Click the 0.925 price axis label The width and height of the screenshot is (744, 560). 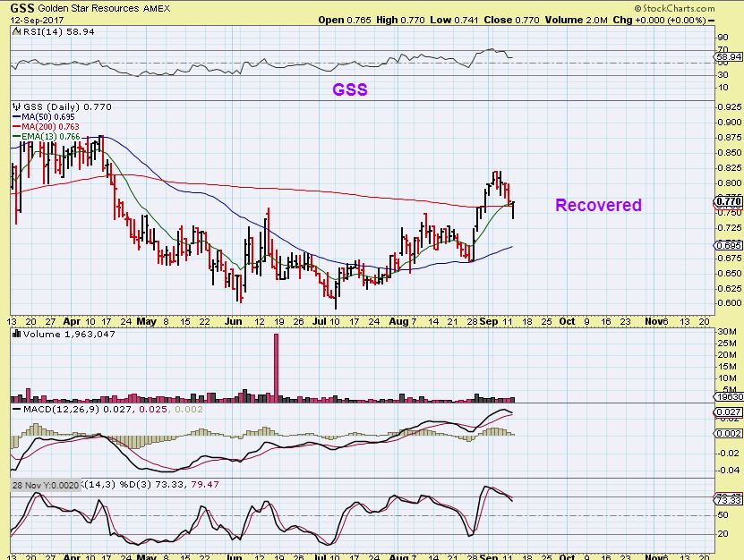(x=730, y=106)
